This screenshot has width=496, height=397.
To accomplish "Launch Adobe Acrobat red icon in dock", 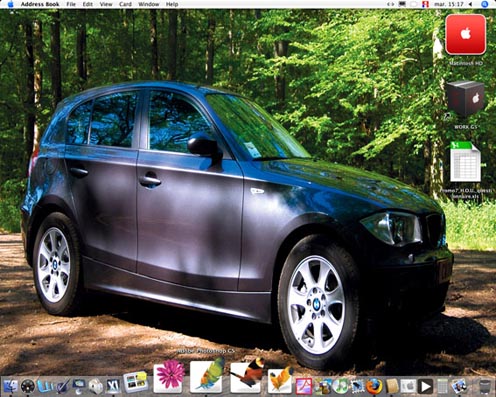I will click(304, 386).
